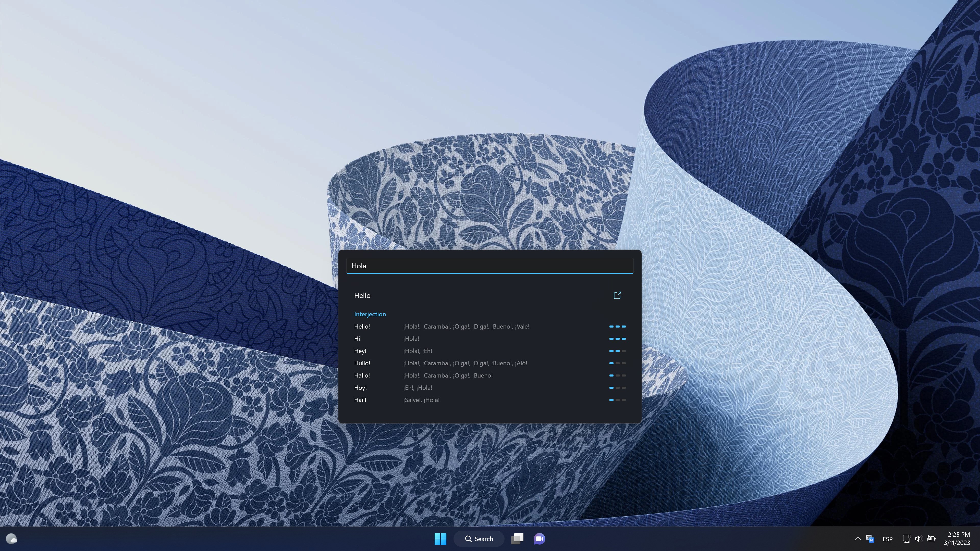Click the Windows Start button
Image resolution: width=980 pixels, height=551 pixels.
click(x=440, y=539)
